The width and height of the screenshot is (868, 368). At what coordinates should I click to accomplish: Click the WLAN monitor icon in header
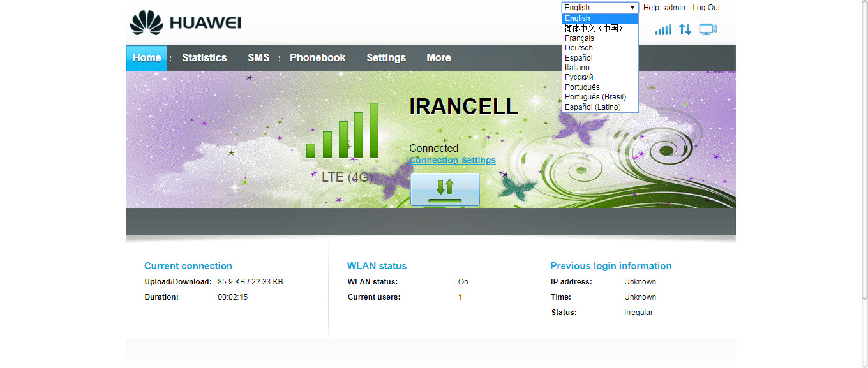coord(708,29)
